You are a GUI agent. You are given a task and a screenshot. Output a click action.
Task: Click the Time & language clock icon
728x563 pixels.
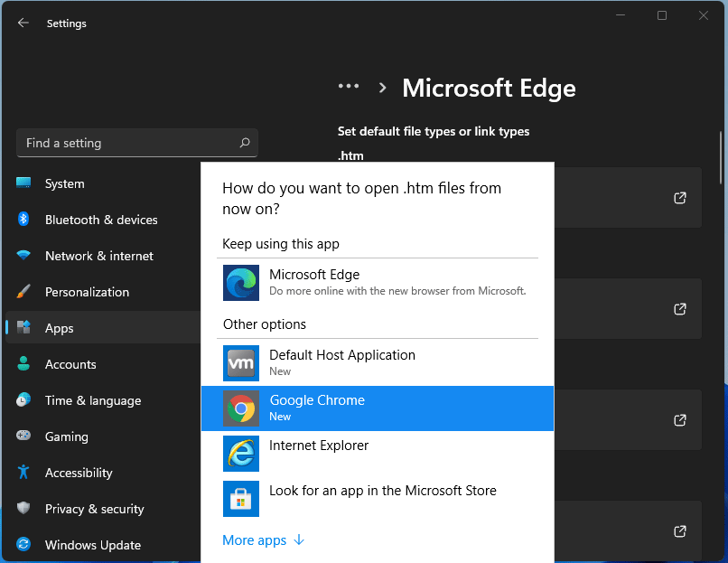[x=23, y=400]
